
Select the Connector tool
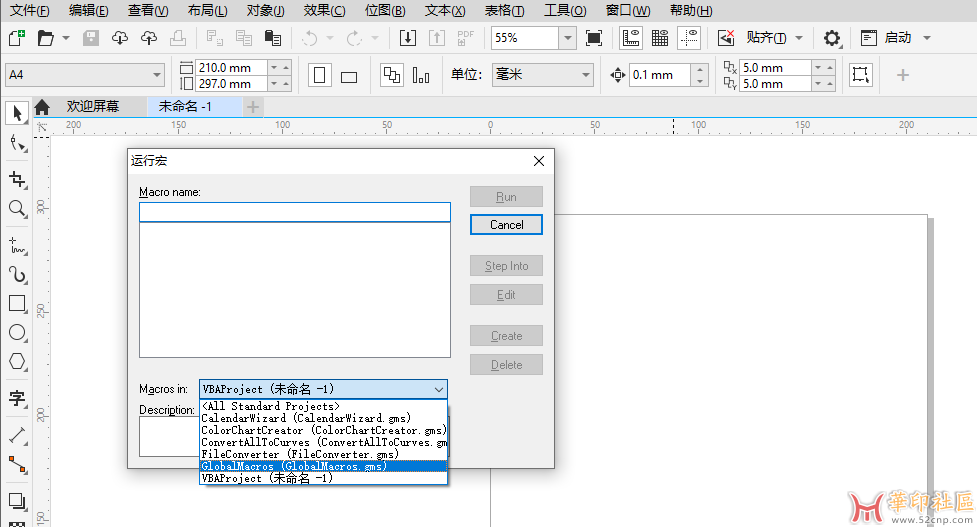(x=17, y=465)
